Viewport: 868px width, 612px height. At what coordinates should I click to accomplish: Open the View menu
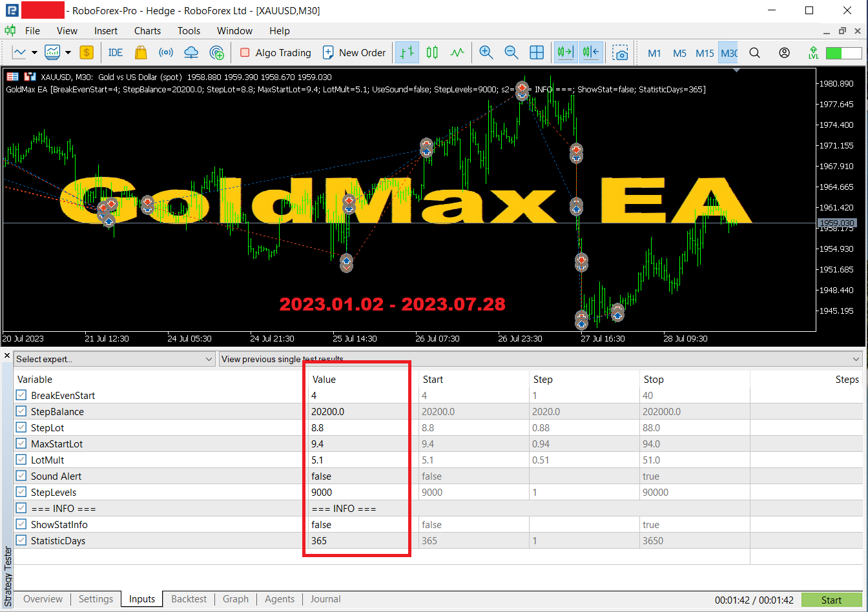click(x=67, y=30)
